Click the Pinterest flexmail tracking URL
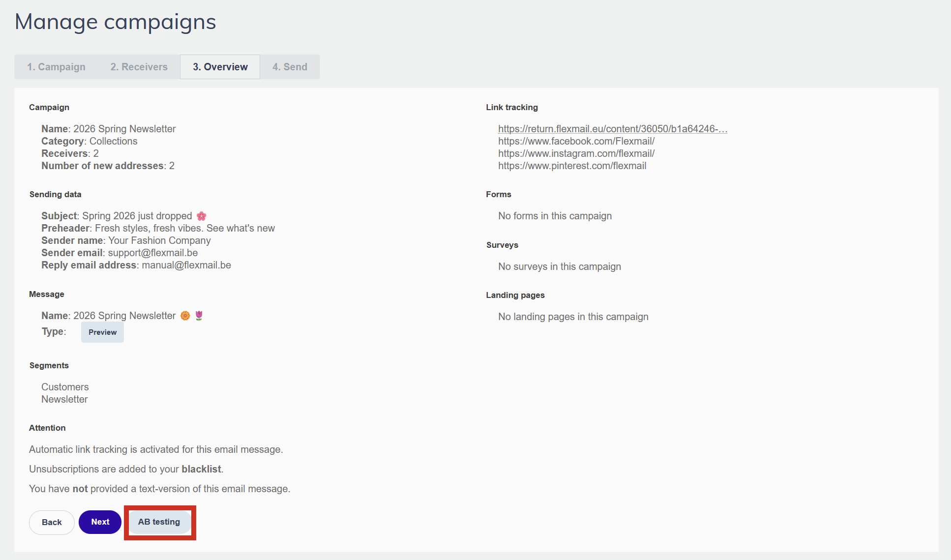Screen dimensions: 951x560 572,166
